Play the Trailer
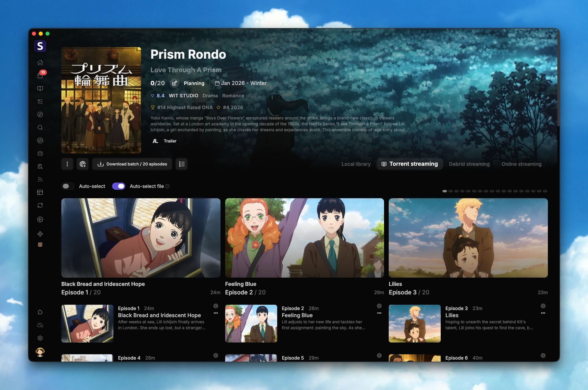 click(x=170, y=141)
